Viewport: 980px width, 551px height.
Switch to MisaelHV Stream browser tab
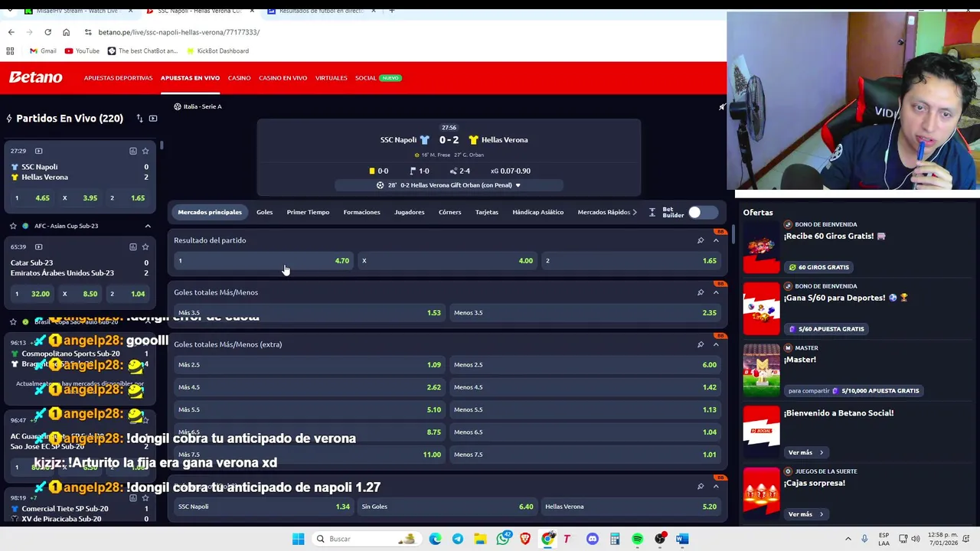click(x=77, y=11)
